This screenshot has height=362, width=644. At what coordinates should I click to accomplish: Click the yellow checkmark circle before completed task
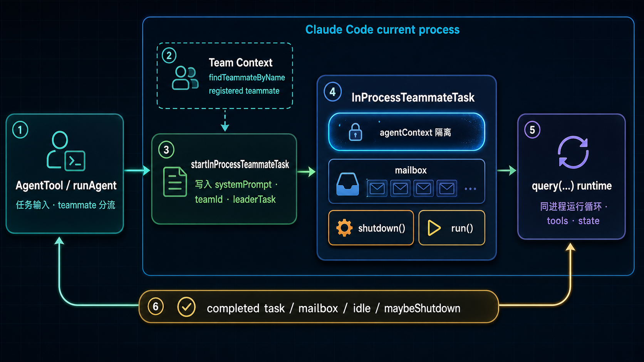[186, 307]
